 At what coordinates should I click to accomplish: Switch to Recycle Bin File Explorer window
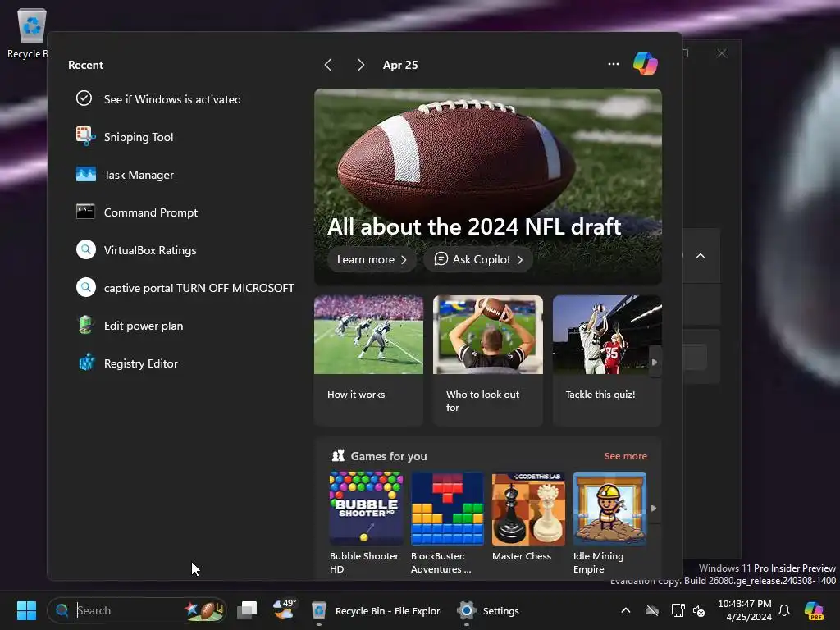[x=376, y=610]
